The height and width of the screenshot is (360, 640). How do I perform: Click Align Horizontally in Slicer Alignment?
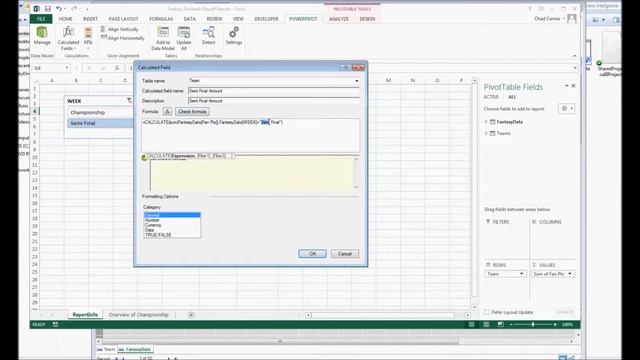pyautogui.click(x=122, y=38)
